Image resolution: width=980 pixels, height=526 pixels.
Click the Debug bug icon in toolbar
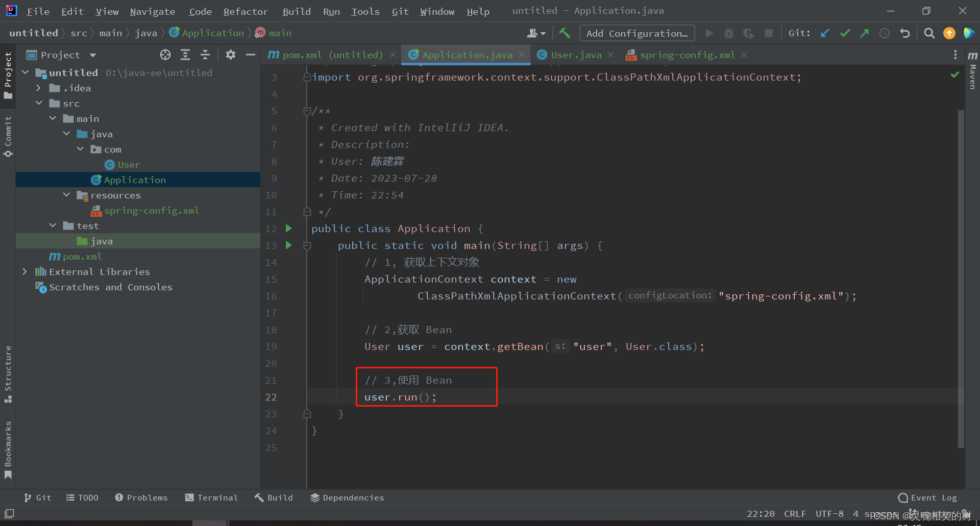point(729,33)
